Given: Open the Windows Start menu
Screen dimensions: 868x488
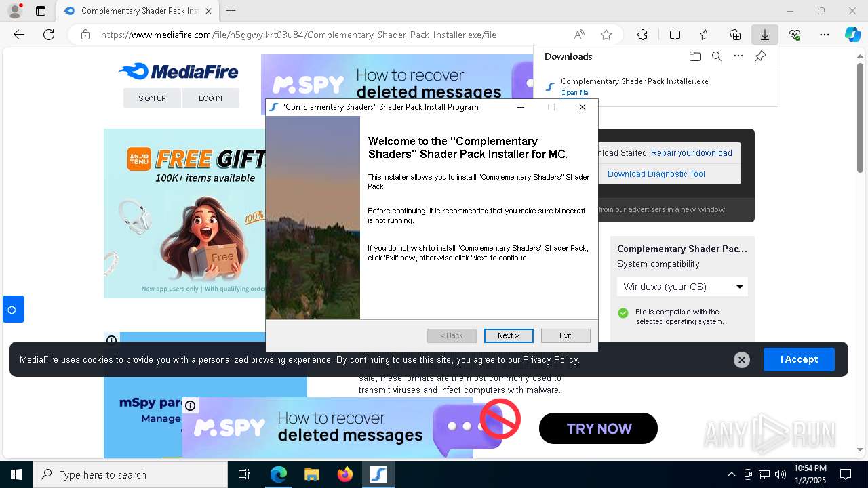Looking at the screenshot, I should pos(16,474).
